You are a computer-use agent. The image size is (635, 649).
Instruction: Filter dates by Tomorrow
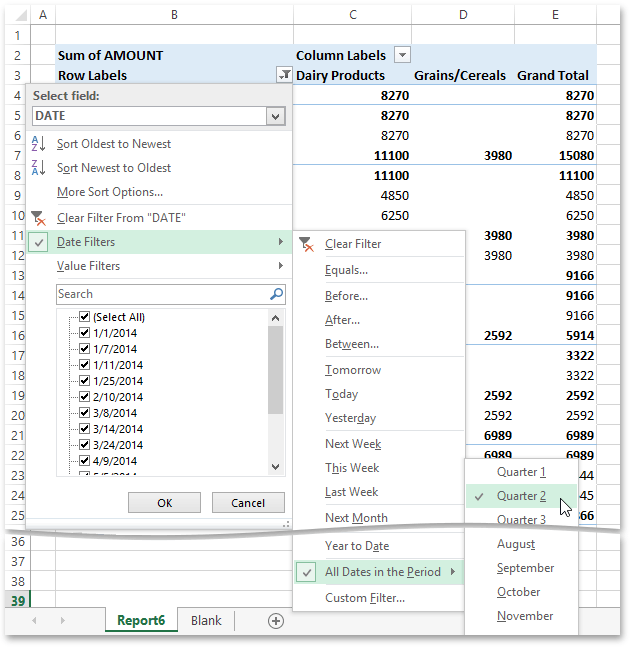[353, 370]
